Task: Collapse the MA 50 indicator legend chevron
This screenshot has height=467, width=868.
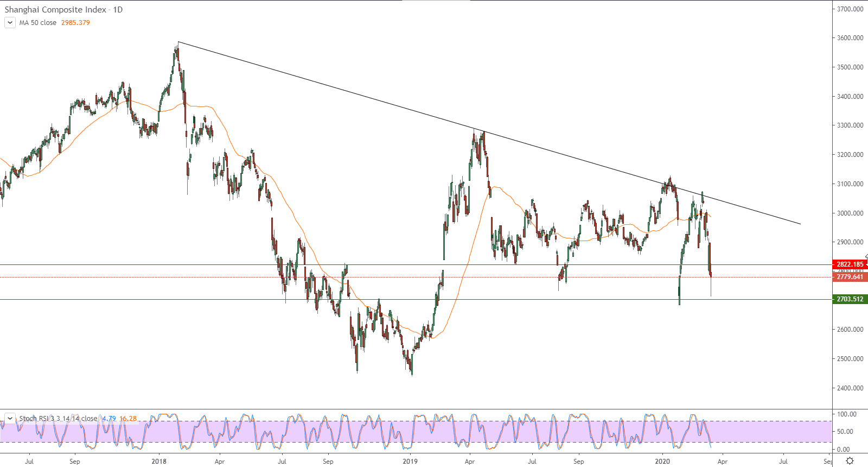Action: [x=10, y=23]
